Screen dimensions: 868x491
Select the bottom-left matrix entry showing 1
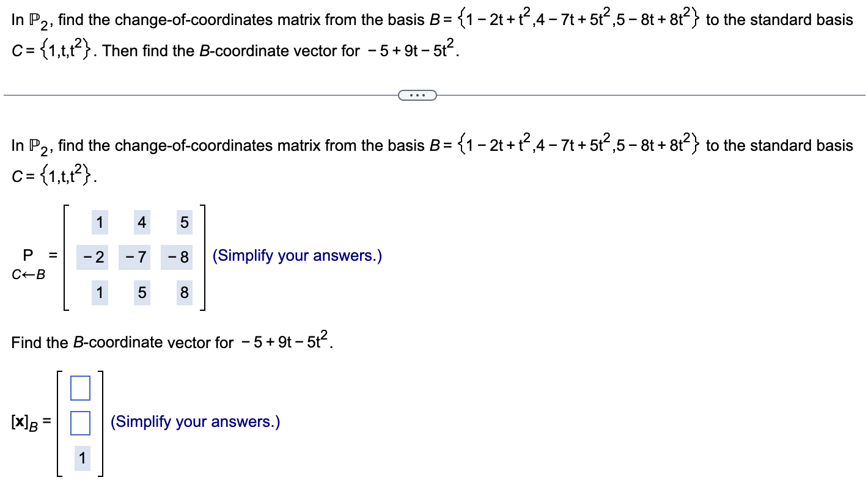pyautogui.click(x=98, y=293)
